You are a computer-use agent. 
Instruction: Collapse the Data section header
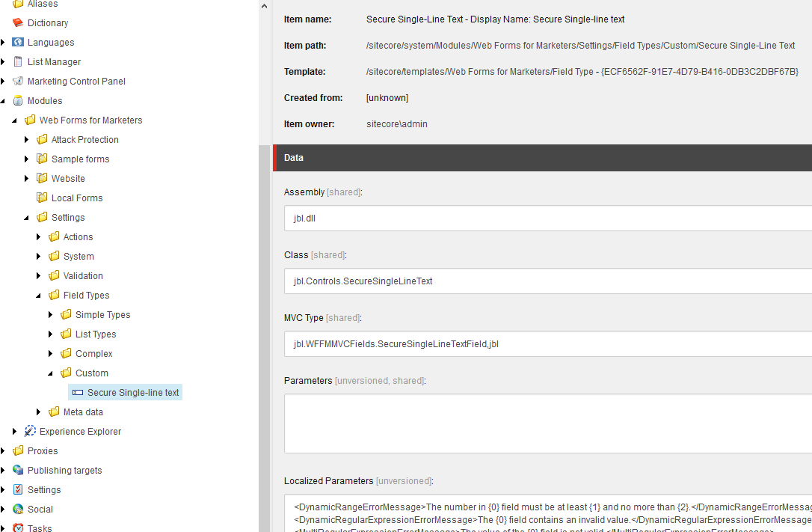tap(542, 158)
